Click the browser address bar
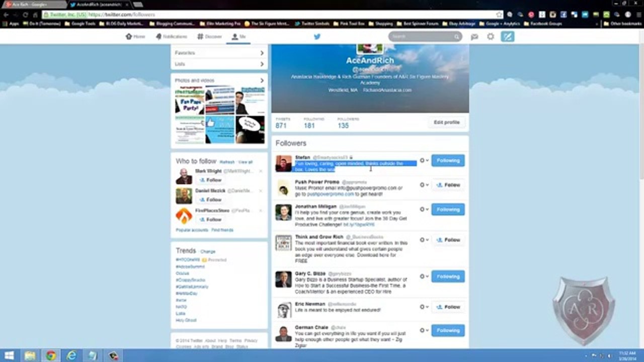 coord(269,15)
